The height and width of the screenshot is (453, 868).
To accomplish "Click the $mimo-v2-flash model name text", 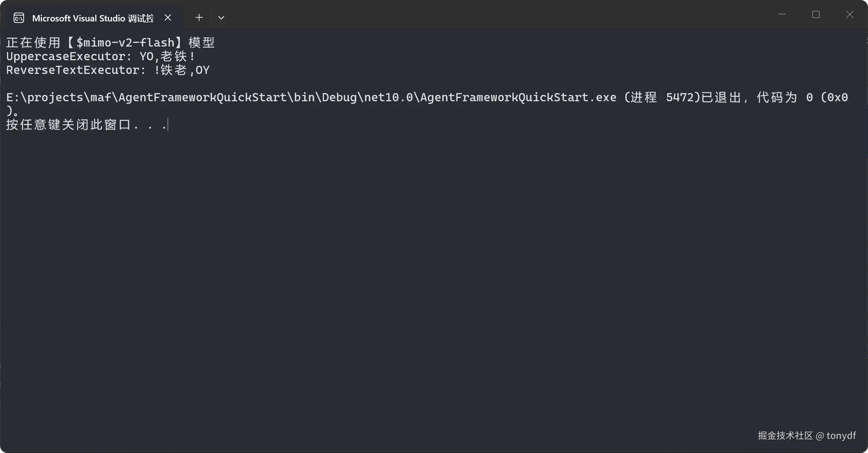I will pos(125,43).
